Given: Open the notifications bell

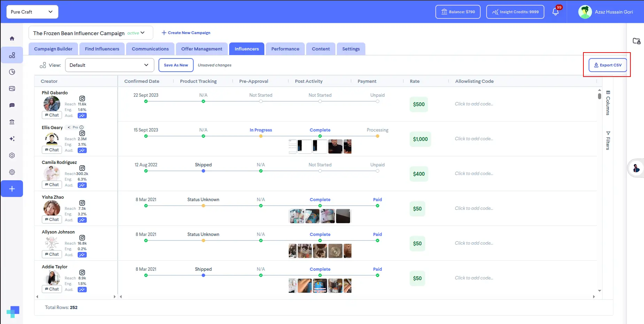Looking at the screenshot, I should point(556,12).
